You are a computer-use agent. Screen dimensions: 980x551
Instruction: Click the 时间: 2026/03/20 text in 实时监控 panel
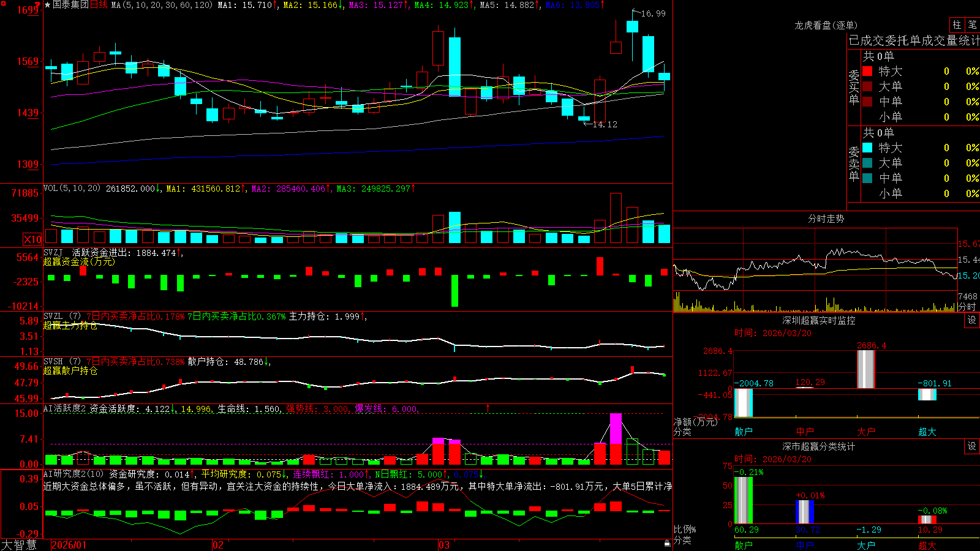pos(773,333)
